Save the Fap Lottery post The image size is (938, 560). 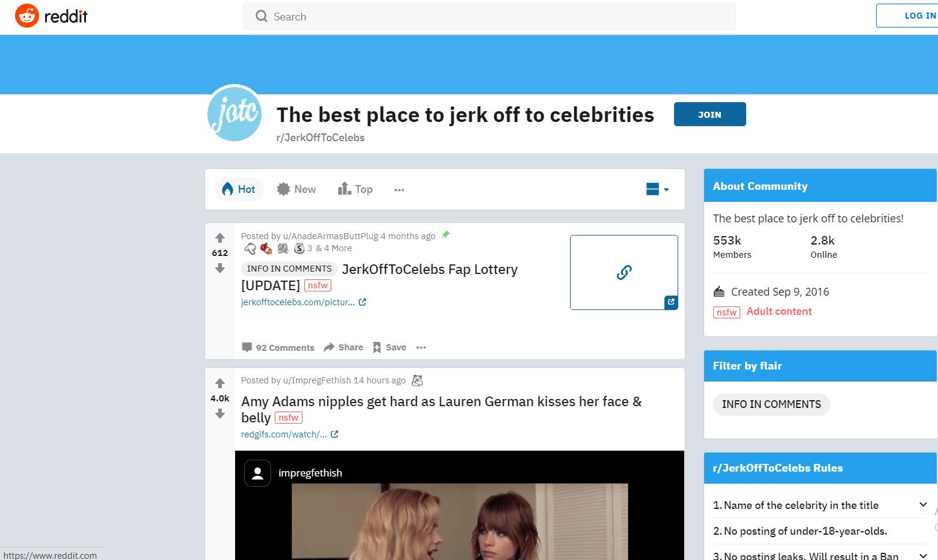point(390,347)
